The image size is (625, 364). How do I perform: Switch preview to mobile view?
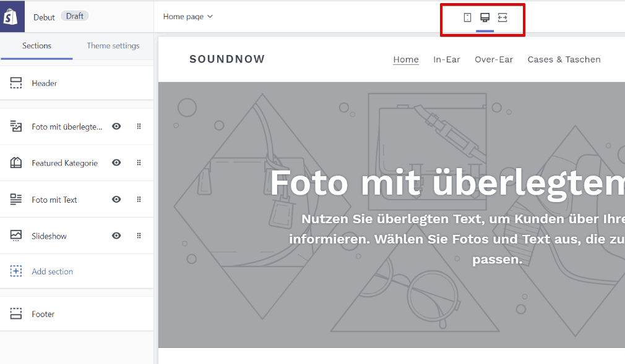467,17
